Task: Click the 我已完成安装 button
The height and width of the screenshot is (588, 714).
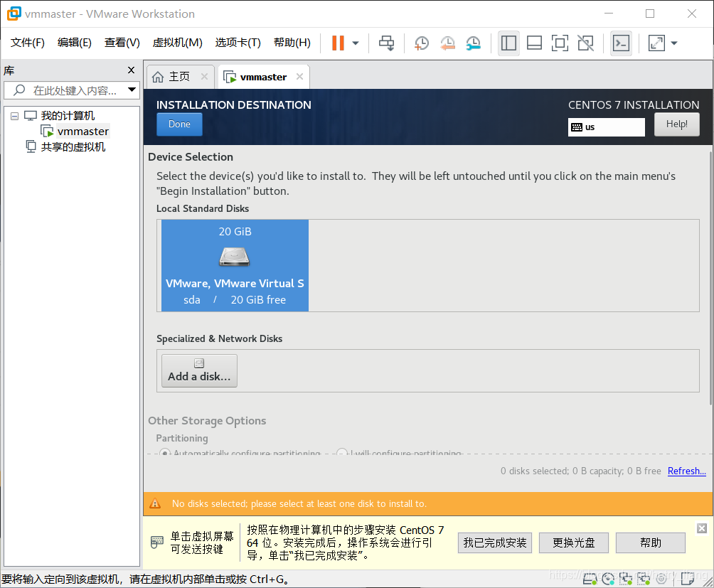Action: click(495, 542)
